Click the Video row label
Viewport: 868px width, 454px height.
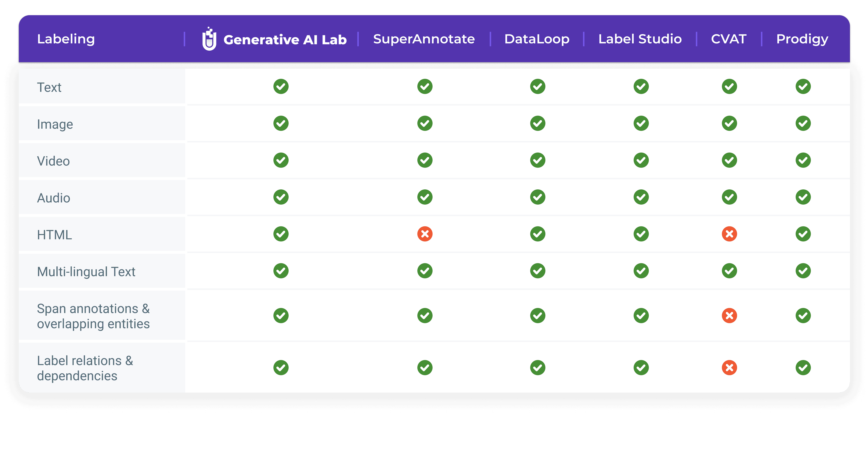point(53,161)
